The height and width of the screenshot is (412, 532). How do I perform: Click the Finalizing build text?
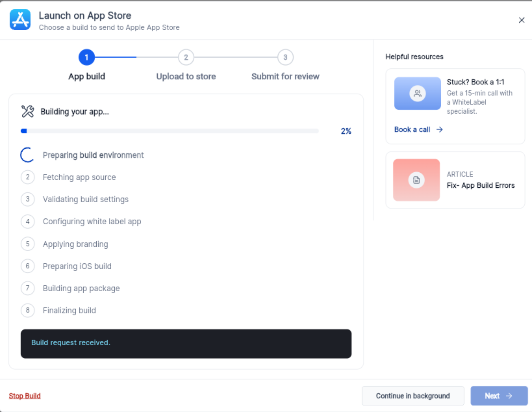click(x=69, y=310)
